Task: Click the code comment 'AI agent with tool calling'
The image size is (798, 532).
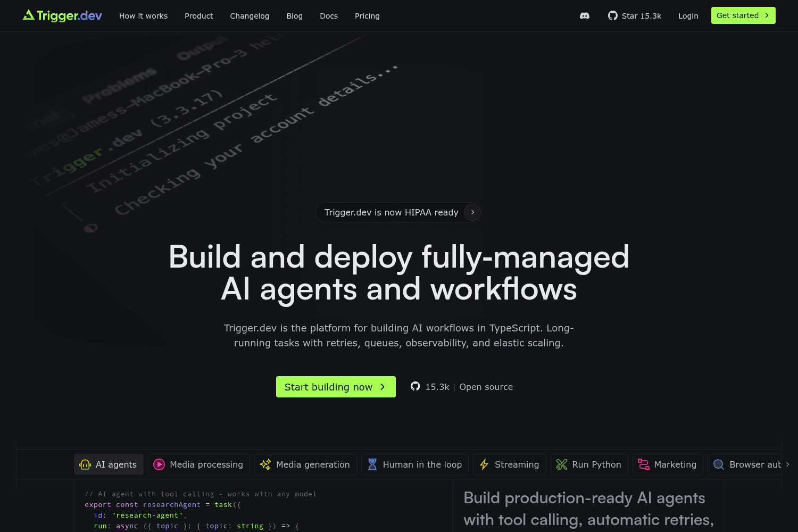Action: click(x=201, y=494)
